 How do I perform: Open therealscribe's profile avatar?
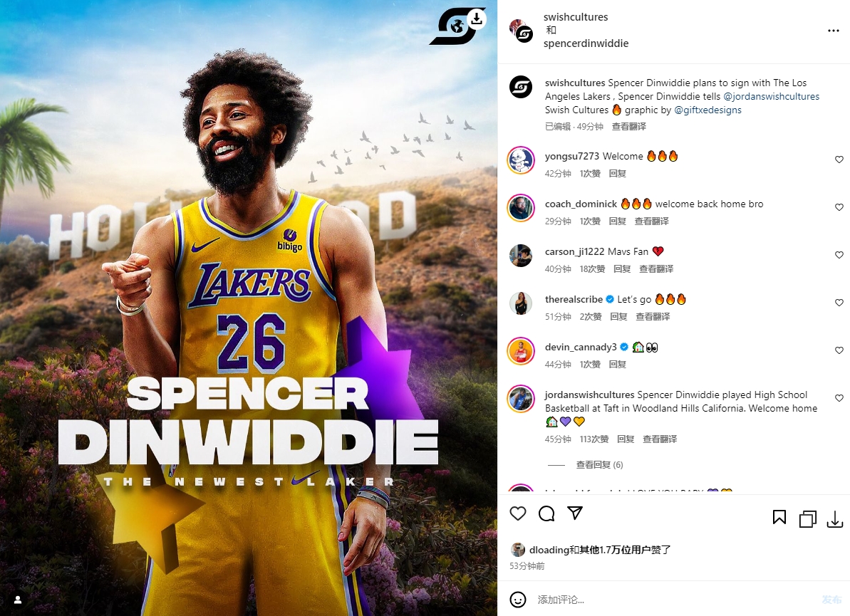point(521,303)
